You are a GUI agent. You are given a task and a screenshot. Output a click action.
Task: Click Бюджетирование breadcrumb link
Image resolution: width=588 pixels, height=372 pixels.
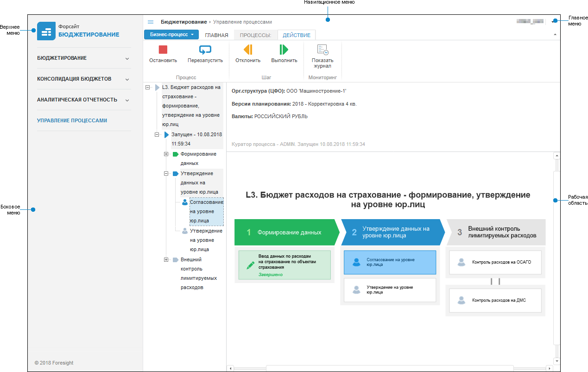[x=184, y=22]
